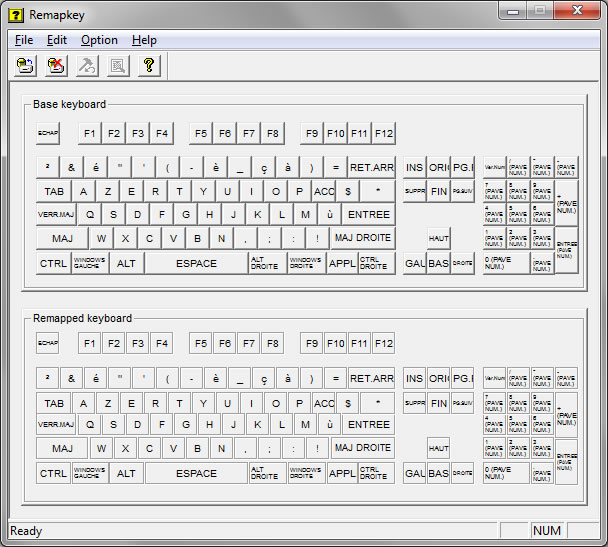
Task: Click APPL key on Base keyboard
Action: [x=342, y=264]
